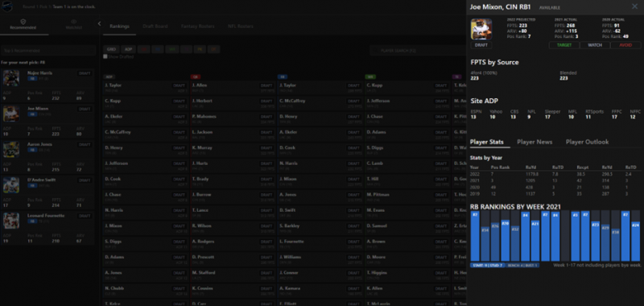The width and height of the screenshot is (644, 306).
Task: Filter rankings by WR position button
Action: (x=171, y=49)
